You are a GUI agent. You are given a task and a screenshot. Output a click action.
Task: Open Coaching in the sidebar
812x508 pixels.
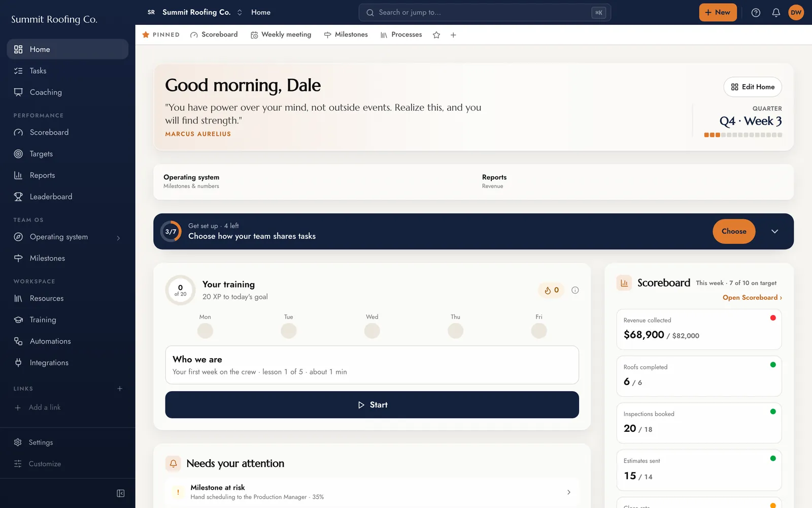tap(67, 92)
